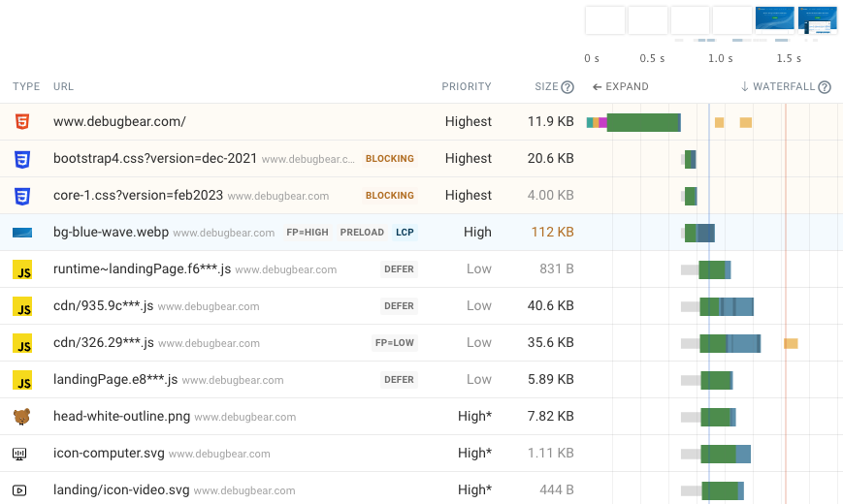Open the landing/icon-video.svg request
This screenshot has height=504, width=843.
tap(421, 488)
